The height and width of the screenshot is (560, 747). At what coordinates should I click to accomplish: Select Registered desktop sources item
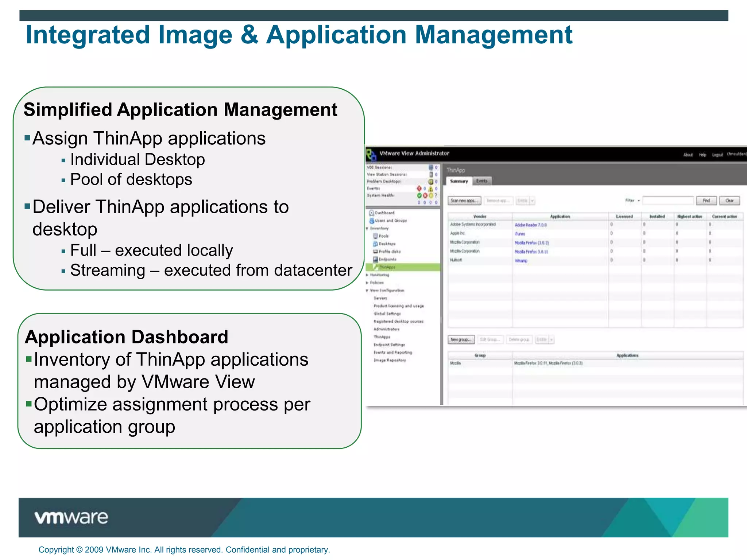398,322
